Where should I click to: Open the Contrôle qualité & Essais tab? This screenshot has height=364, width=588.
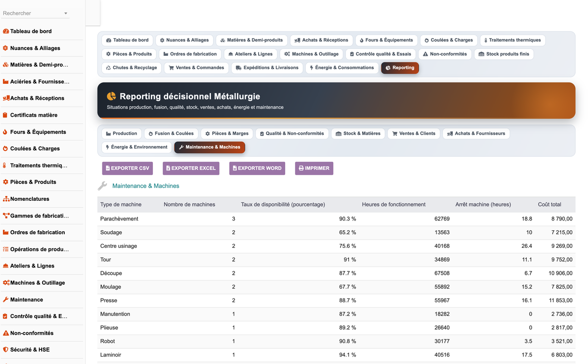point(380,54)
